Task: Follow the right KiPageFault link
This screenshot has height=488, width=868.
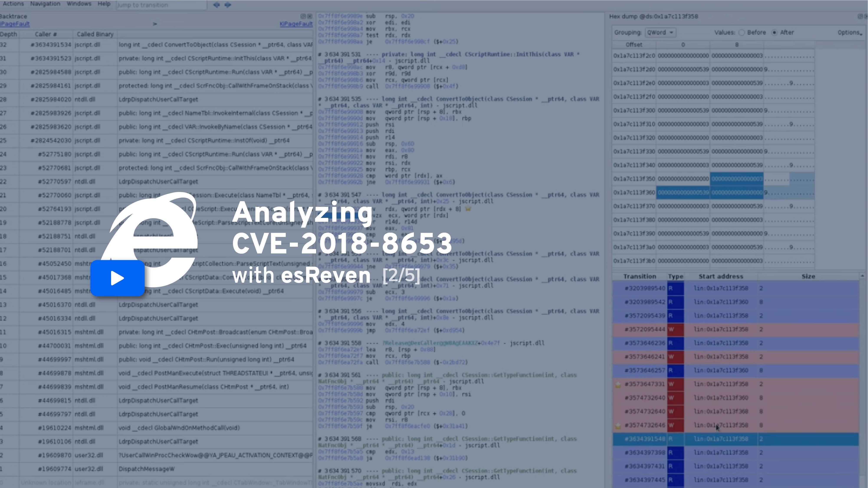Action: click(296, 24)
